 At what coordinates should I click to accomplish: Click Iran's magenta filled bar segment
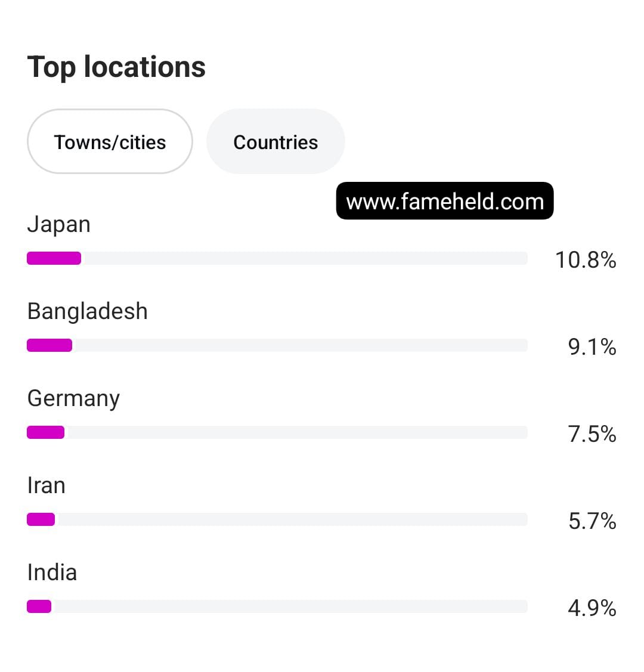[41, 519]
